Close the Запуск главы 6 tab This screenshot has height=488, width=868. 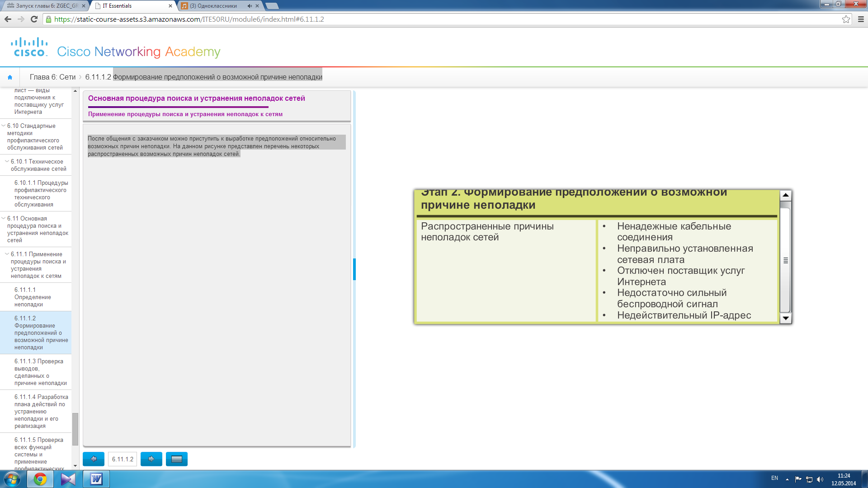pyautogui.click(x=83, y=6)
